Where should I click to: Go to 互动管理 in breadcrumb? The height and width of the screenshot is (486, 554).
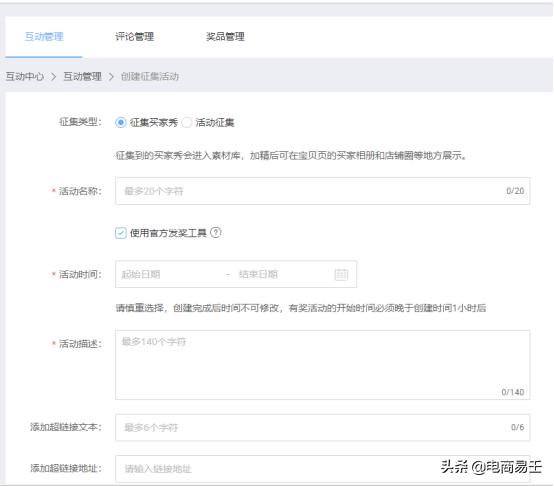point(82,76)
